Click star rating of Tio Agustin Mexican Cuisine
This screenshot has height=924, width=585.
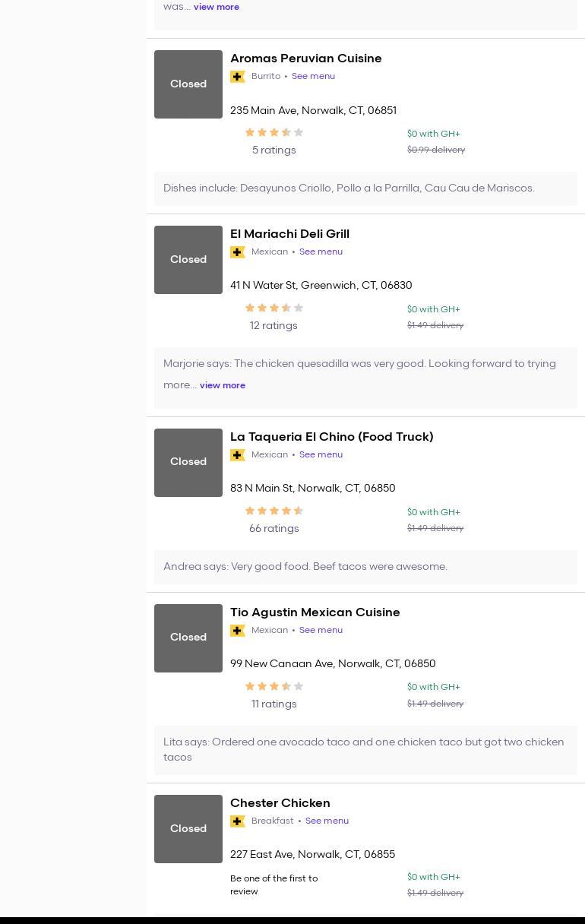274,687
